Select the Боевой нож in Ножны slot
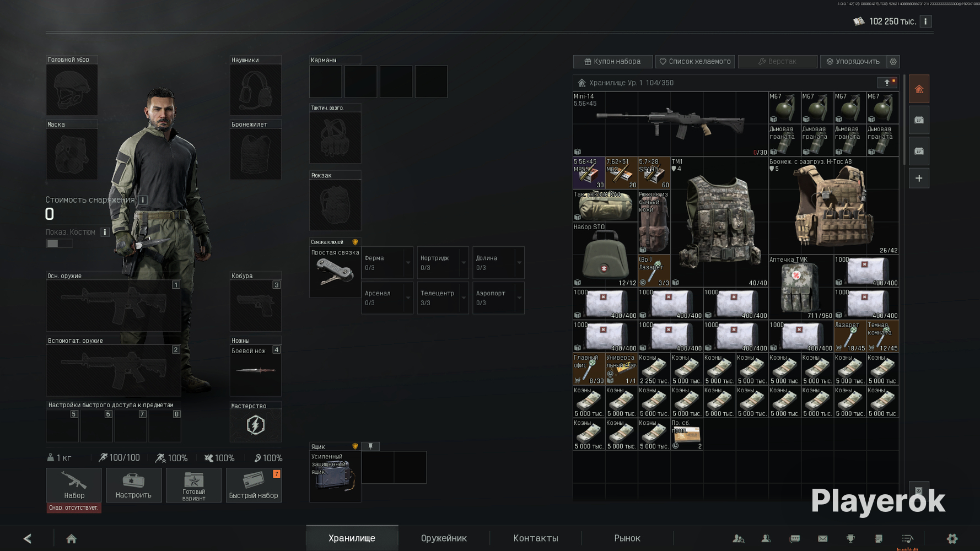This screenshot has width=980, height=551. (256, 371)
